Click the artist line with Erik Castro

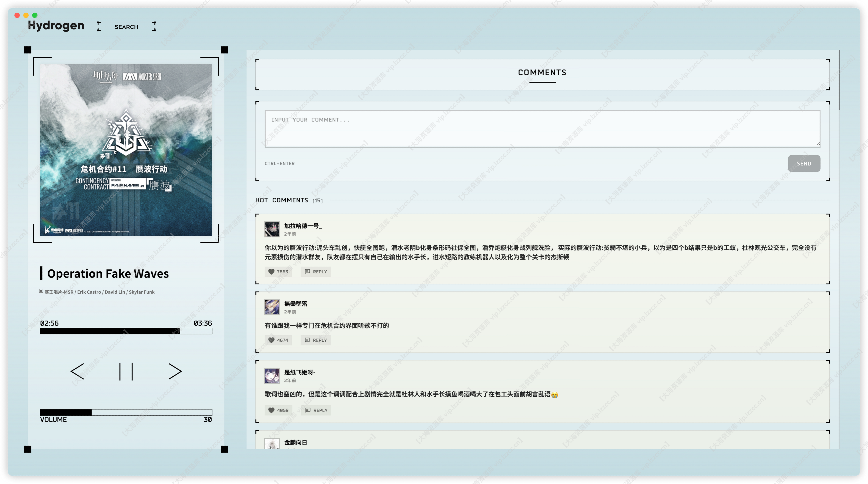99,292
